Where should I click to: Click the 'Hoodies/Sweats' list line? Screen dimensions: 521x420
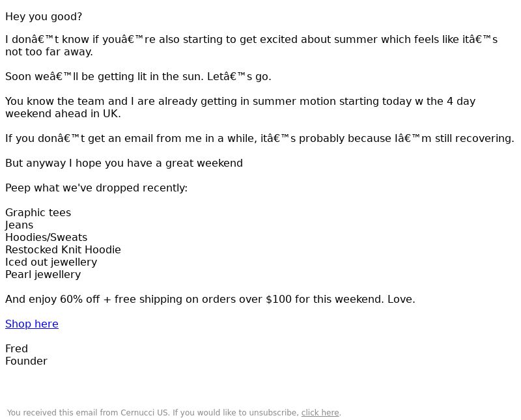coord(46,237)
